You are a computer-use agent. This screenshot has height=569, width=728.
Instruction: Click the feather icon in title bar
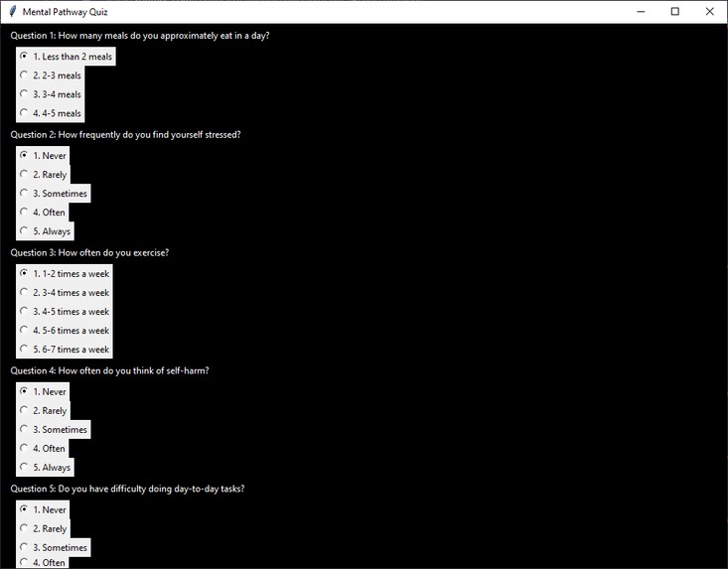[13, 12]
